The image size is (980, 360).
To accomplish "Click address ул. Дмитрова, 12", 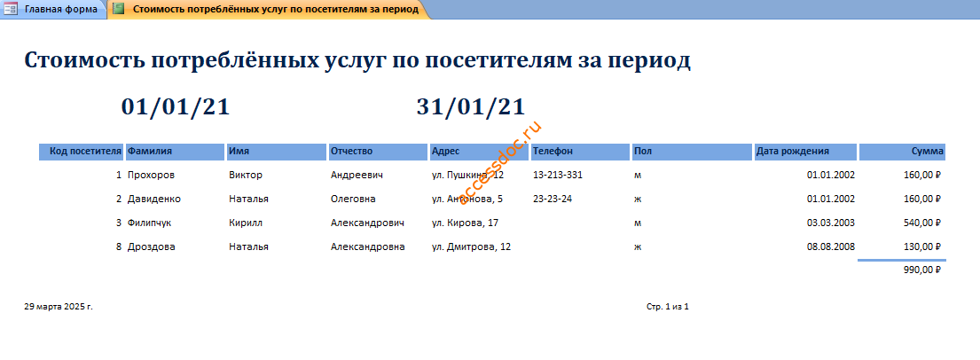I will tap(471, 247).
